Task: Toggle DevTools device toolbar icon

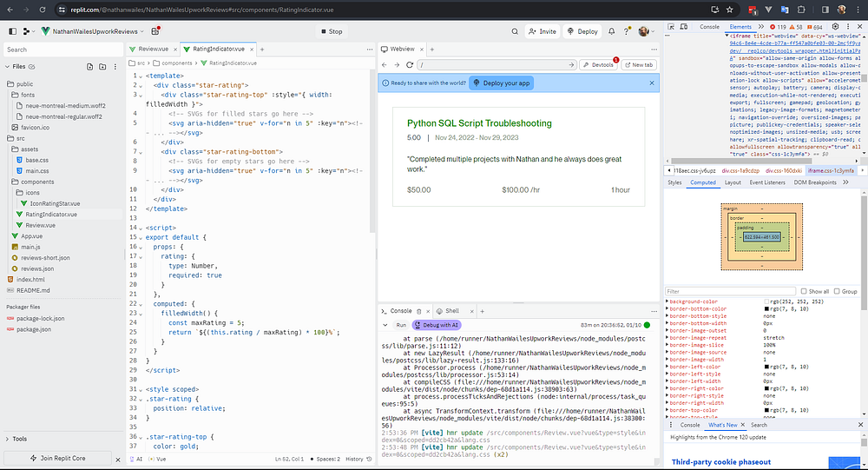Action: 683,27
